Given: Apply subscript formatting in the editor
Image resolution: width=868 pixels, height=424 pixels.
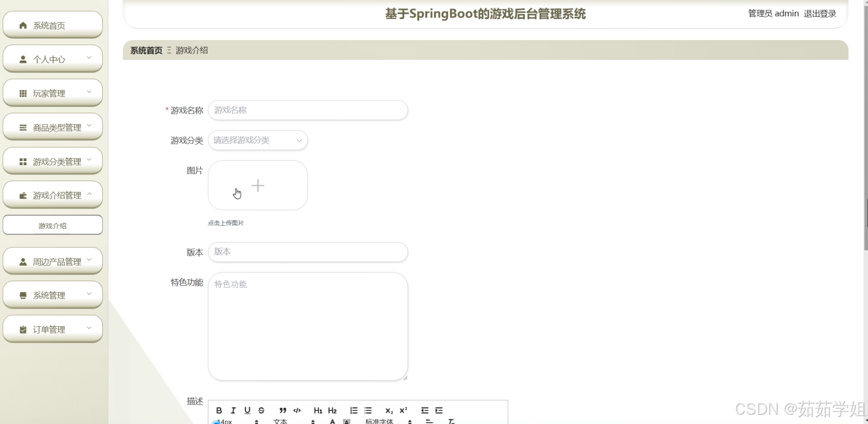Looking at the screenshot, I should point(389,410).
